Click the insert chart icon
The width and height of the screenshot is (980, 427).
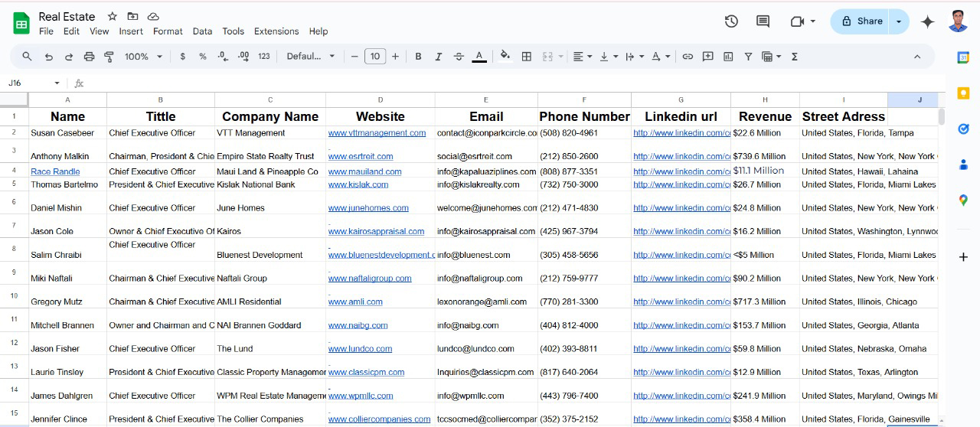728,57
